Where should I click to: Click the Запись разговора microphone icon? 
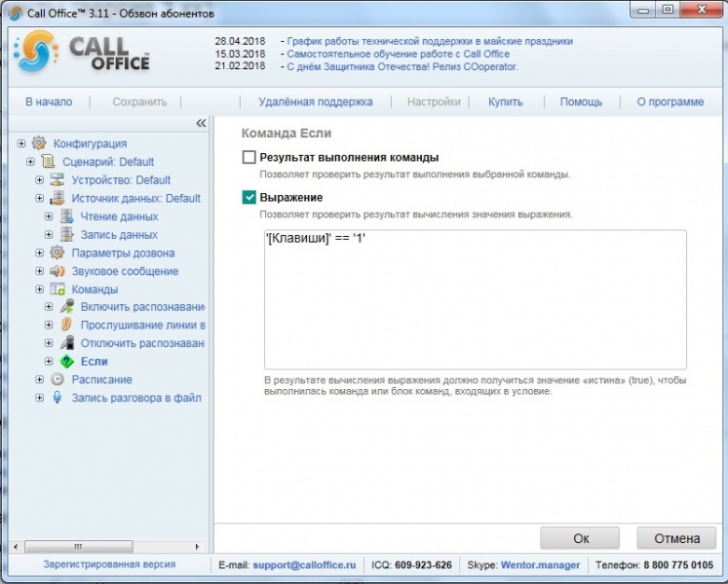[x=57, y=397]
